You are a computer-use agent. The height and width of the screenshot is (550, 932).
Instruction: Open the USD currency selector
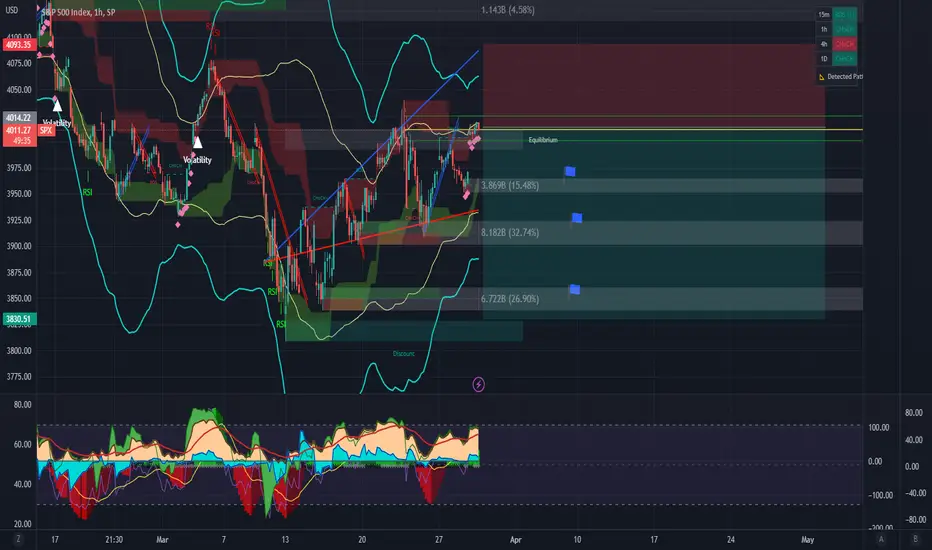[11, 10]
